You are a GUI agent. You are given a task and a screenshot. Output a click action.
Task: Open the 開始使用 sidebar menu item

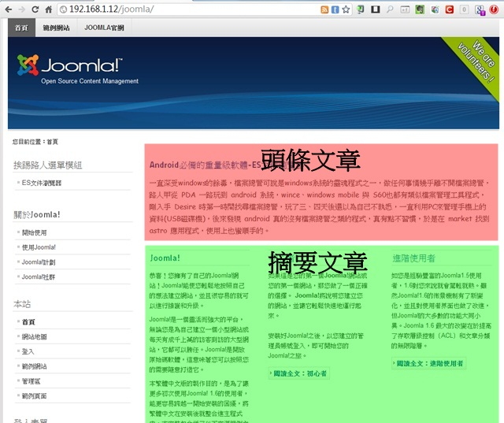click(34, 232)
